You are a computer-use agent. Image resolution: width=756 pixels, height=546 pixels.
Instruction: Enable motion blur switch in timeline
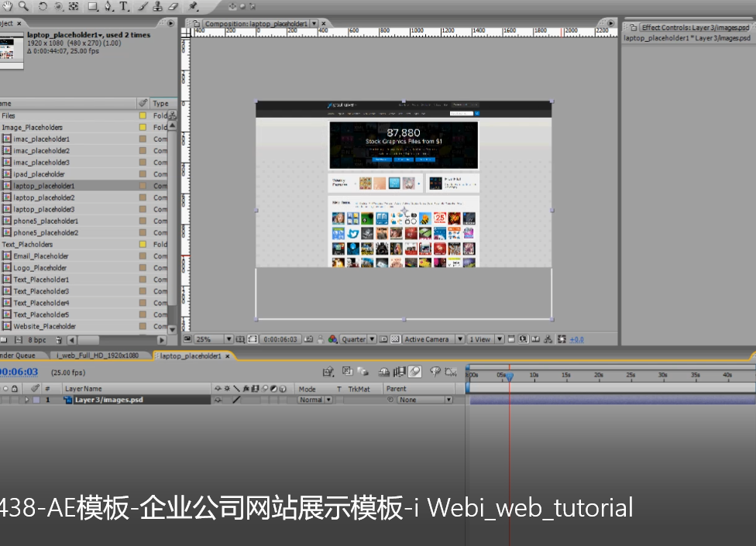coord(414,372)
